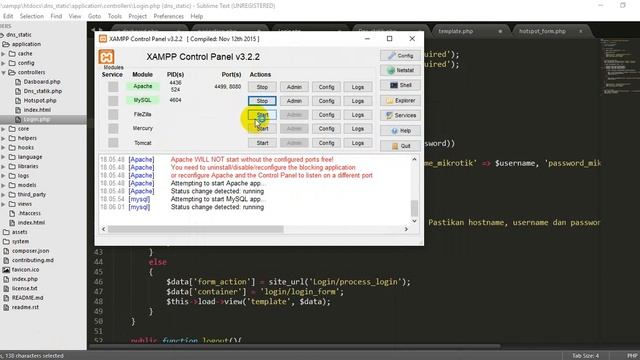This screenshot has width=640, height=360.
Task: Click XAMPP log vertical scrollbar thumb
Action: (414, 208)
